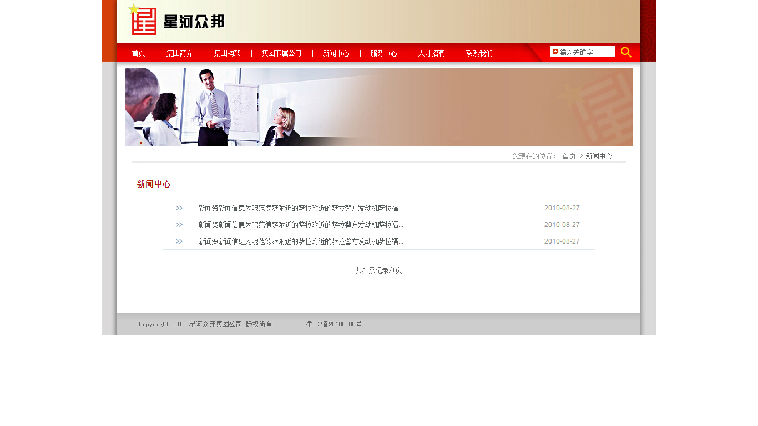
Task: Open the sixth item in red navigation bar
Action: (x=384, y=54)
